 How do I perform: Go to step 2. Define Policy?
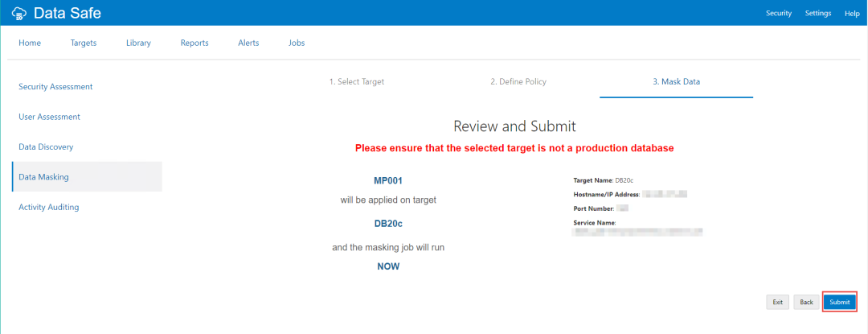pos(518,82)
